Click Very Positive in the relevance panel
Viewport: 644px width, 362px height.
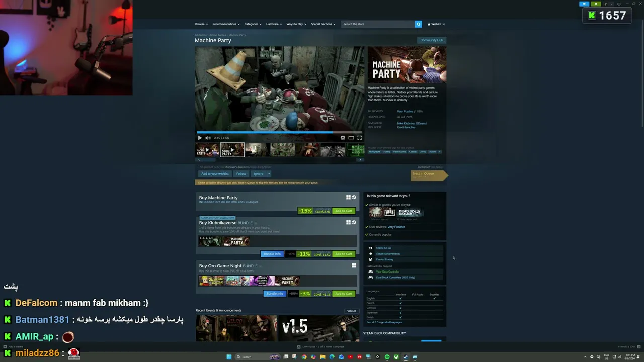(396, 227)
